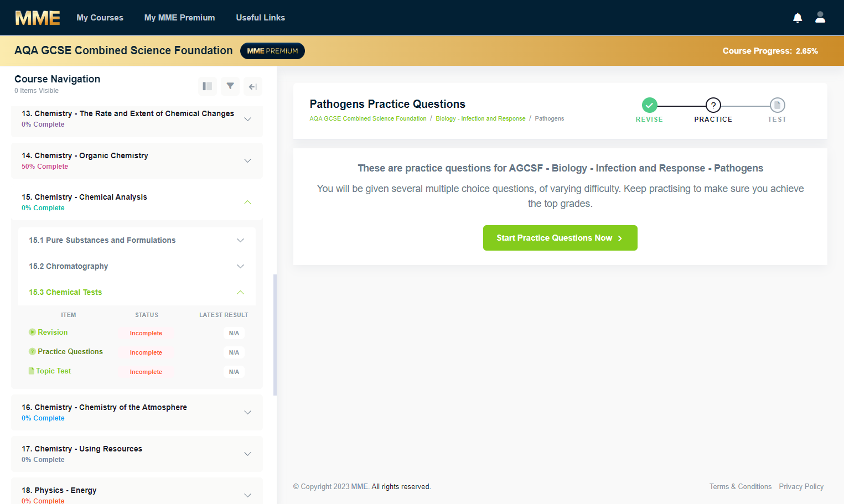844x504 pixels.
Task: Click the MME Premium badge
Action: 272,51
